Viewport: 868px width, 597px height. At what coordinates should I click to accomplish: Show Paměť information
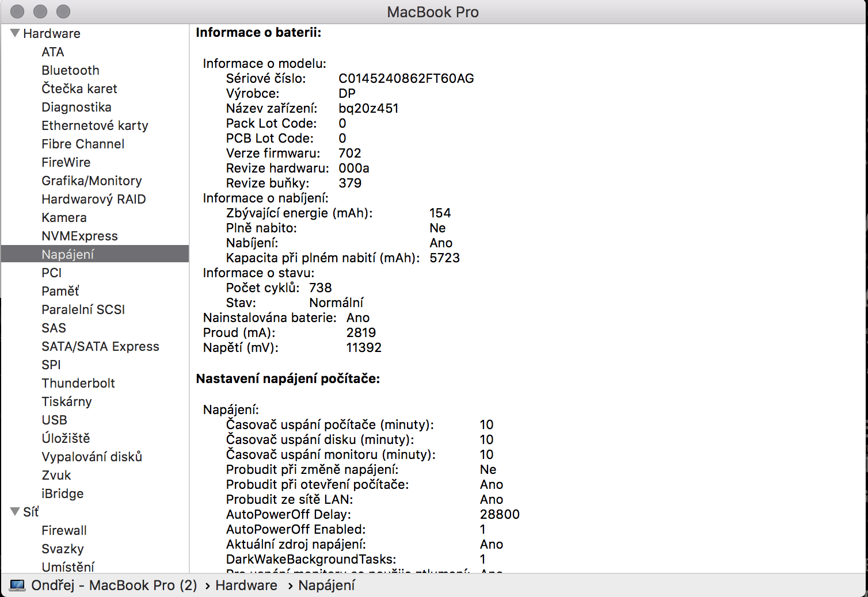(x=60, y=291)
